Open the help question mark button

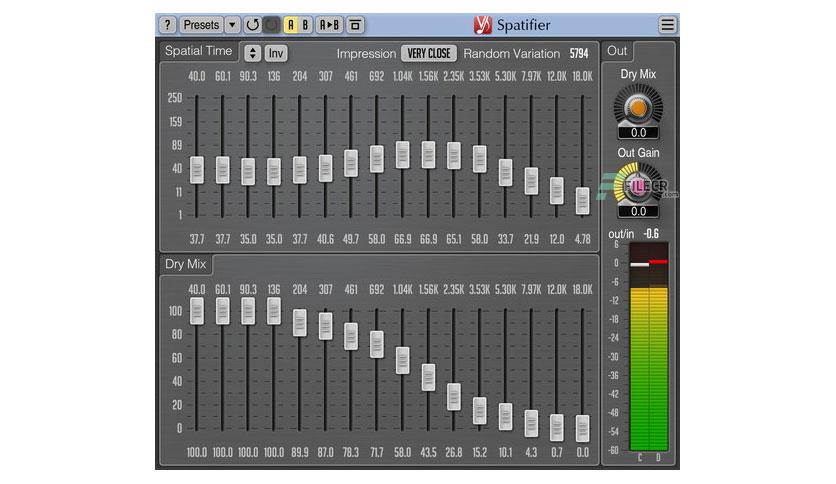[x=167, y=25]
